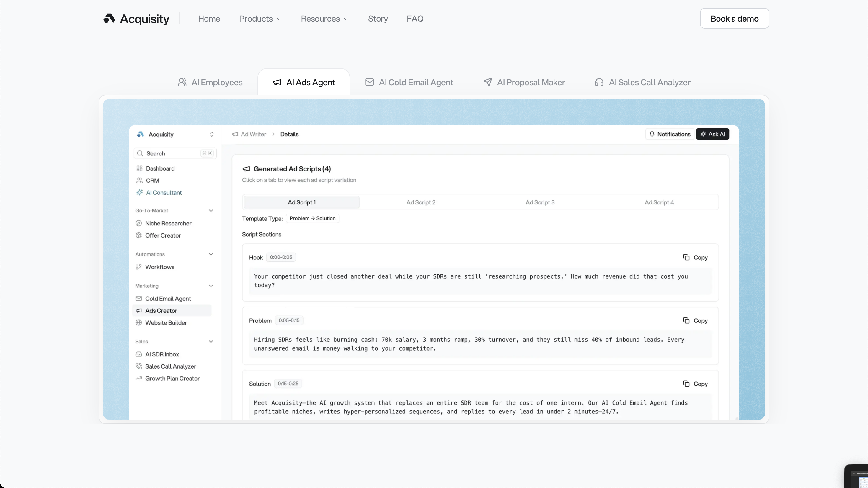Click the headset icon on AI Sales Call Analyzer tab

coord(599,82)
